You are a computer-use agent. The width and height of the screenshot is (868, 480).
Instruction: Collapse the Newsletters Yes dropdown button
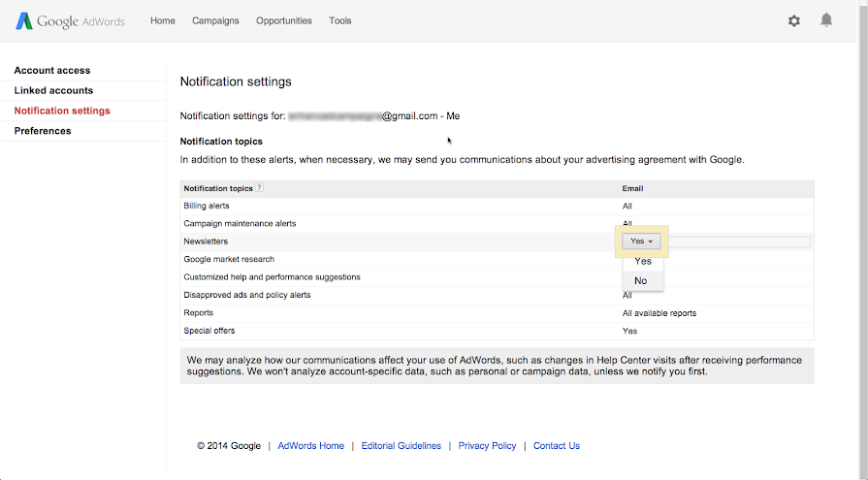(x=642, y=241)
